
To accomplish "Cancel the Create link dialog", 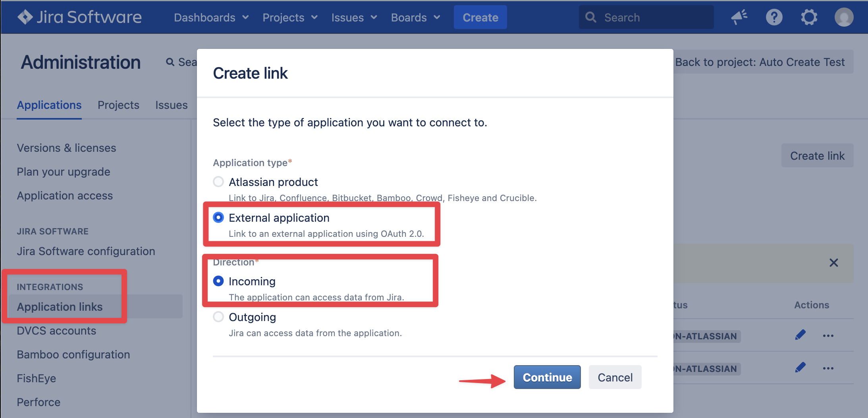I will tap(615, 377).
